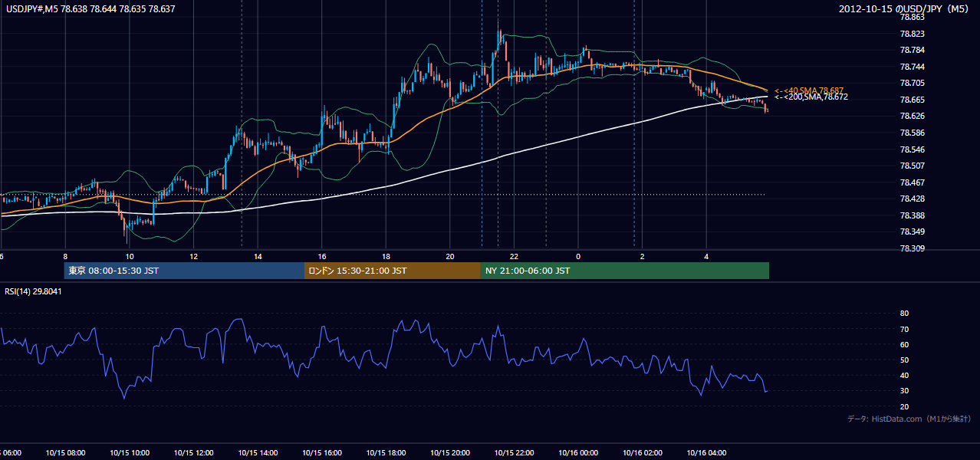
Task: Select hour label 22 below the price chart
Action: (515, 257)
